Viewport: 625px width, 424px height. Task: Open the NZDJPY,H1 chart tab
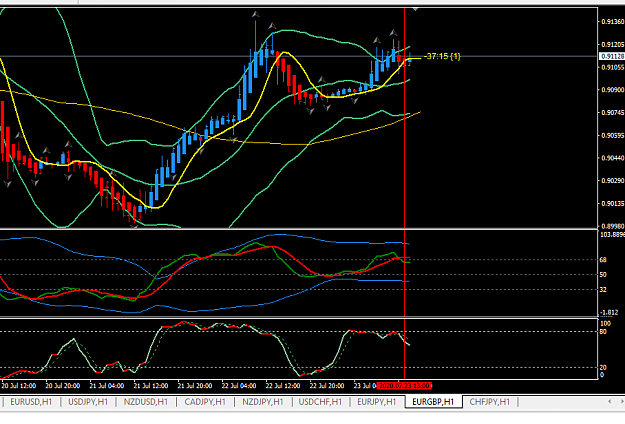[263, 402]
